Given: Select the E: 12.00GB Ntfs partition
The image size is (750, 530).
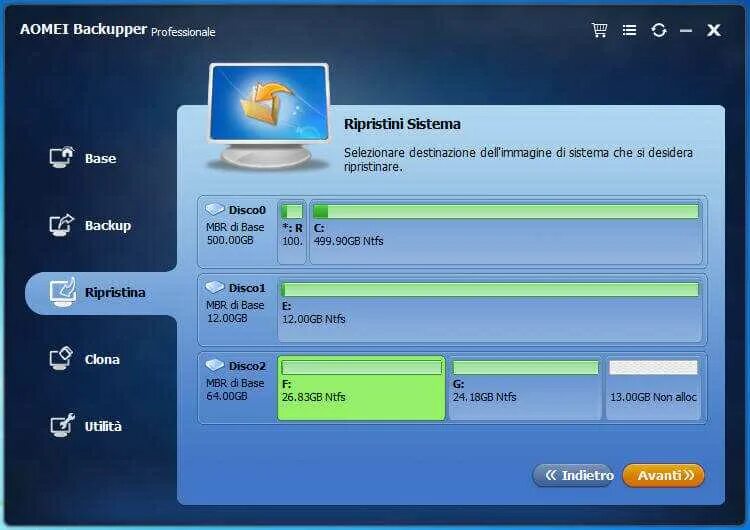Looking at the screenshot, I should (490, 310).
